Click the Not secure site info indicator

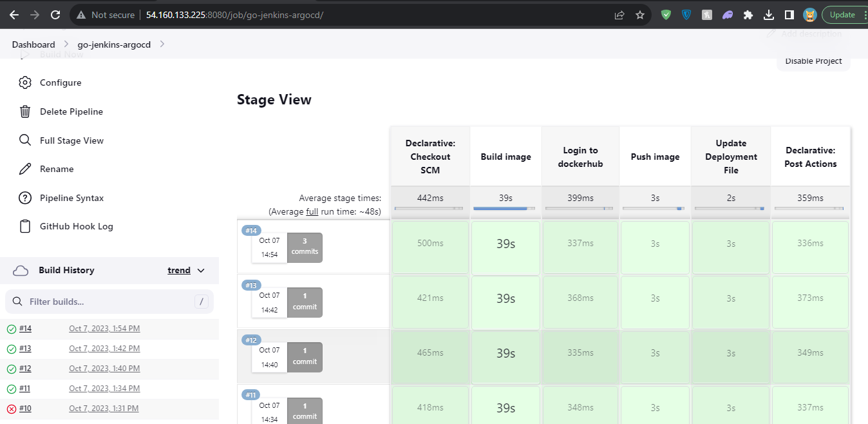click(x=106, y=15)
